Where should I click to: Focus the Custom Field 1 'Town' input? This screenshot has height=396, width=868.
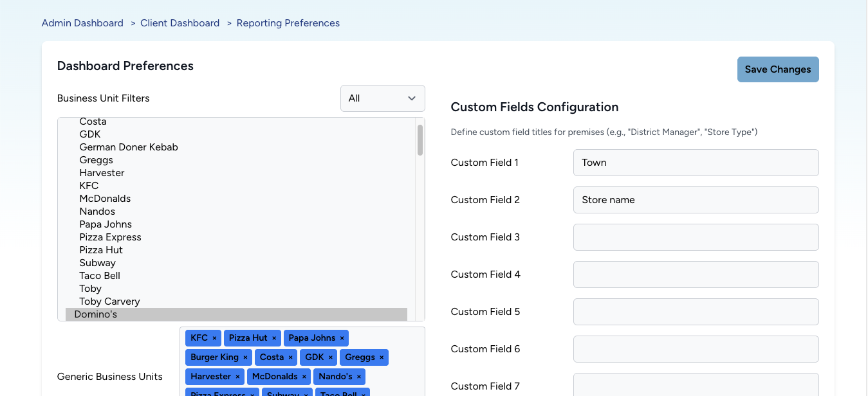tap(696, 163)
